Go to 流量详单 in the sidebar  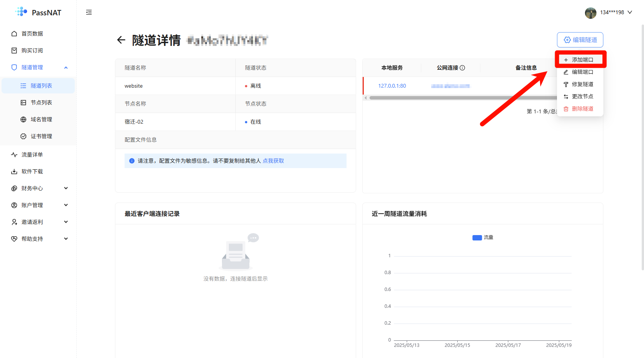coord(32,155)
